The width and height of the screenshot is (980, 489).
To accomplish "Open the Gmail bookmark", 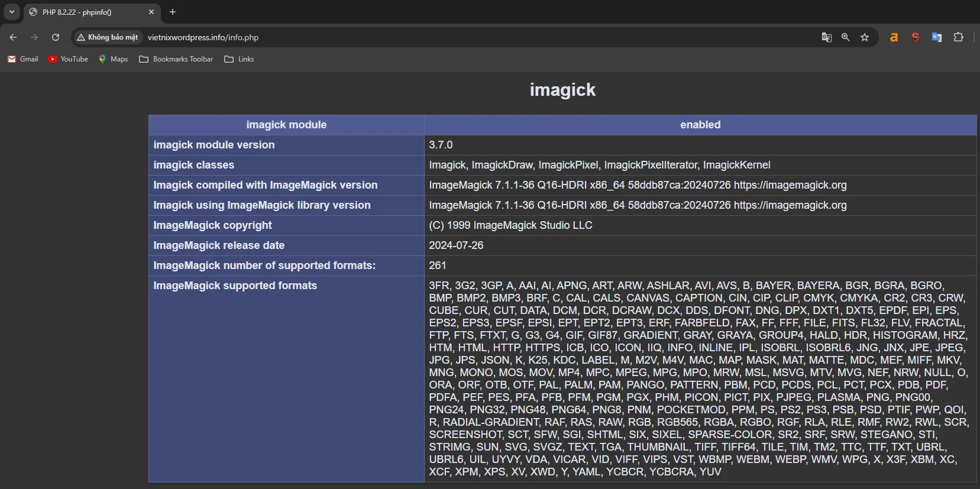I will (x=23, y=59).
